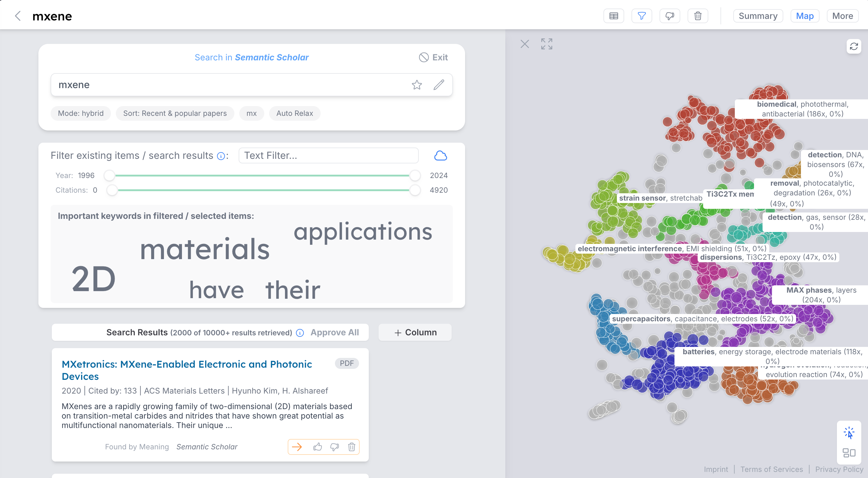Expand map to fullscreen
This screenshot has height=478, width=868.
546,44
